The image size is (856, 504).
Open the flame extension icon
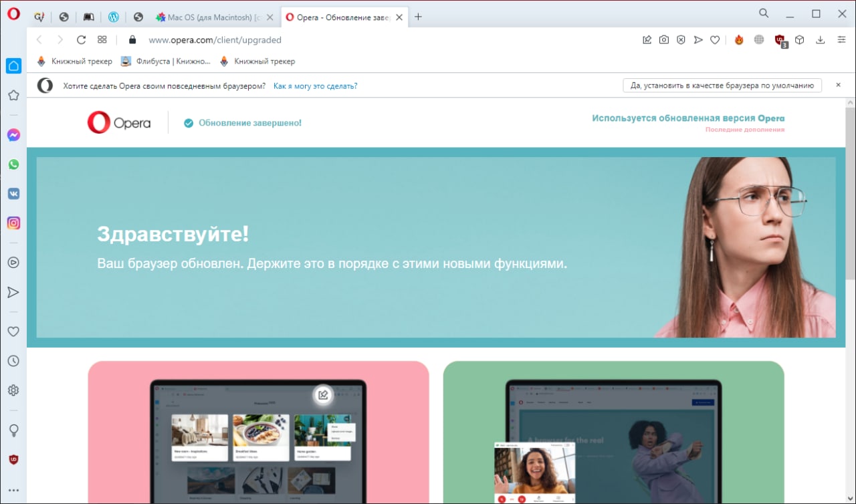[x=739, y=40]
